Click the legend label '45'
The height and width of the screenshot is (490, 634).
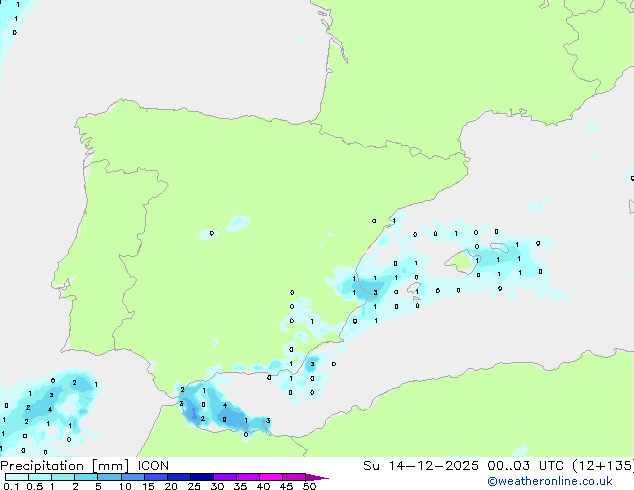click(x=287, y=486)
